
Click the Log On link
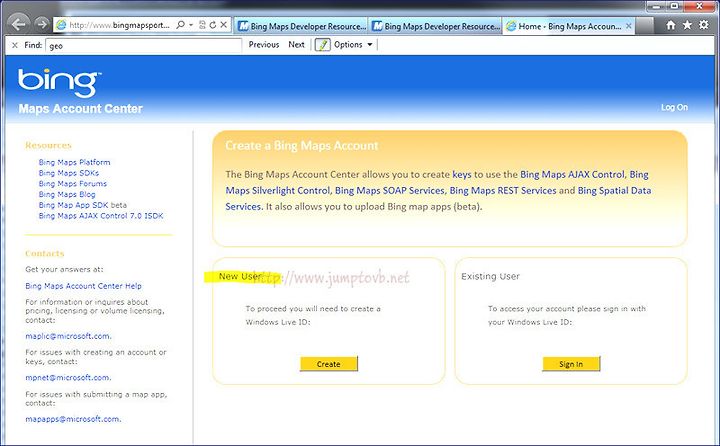(674, 107)
